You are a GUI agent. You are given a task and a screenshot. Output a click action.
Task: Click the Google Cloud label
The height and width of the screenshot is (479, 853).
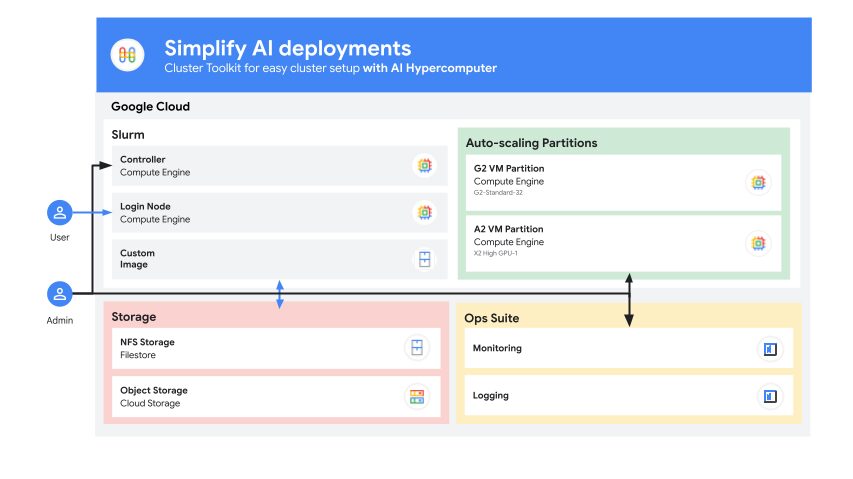click(150, 106)
